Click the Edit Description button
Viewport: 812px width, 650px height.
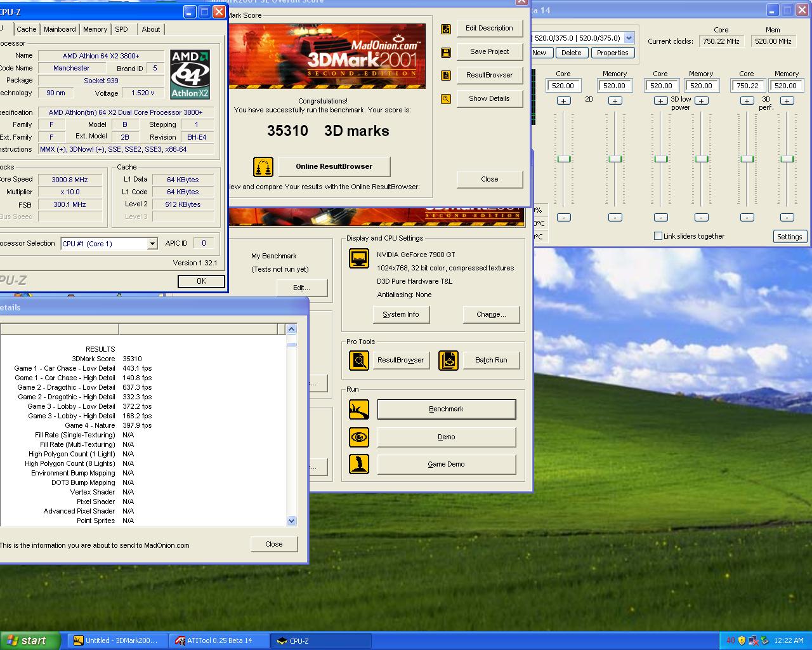click(x=489, y=29)
